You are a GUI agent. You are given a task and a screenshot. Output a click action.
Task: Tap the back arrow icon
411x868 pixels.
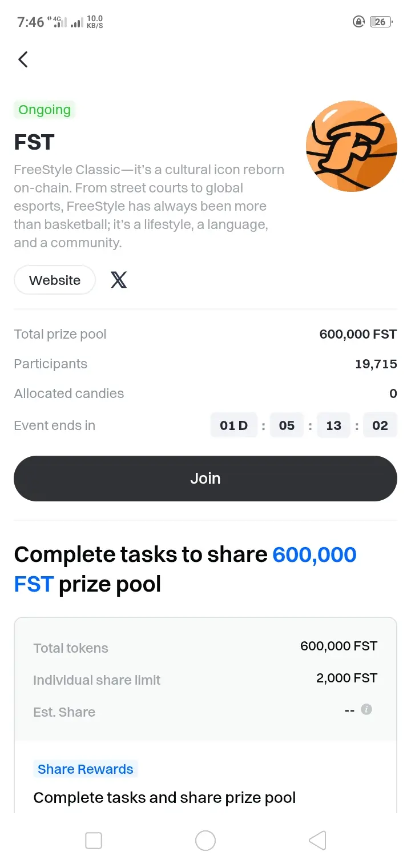coord(23,59)
